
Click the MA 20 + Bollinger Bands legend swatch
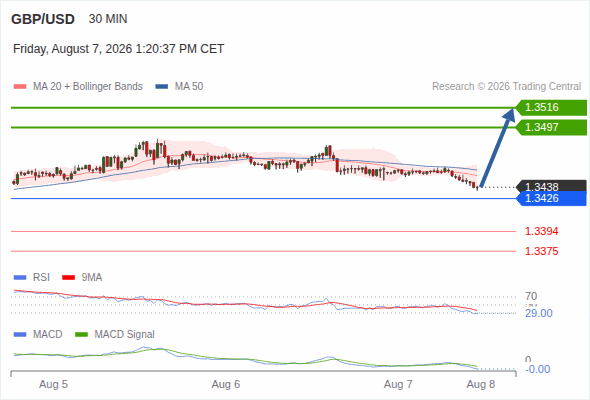[x=20, y=87]
